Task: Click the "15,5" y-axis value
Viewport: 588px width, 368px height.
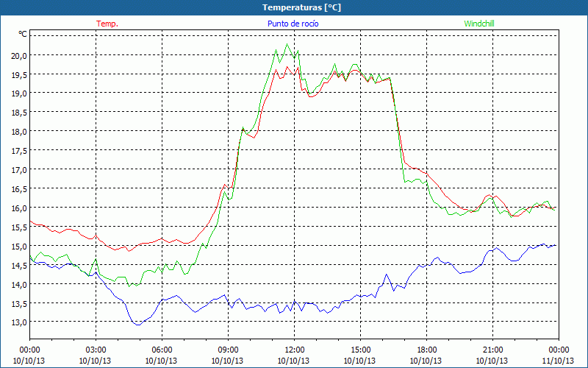Action: click(x=20, y=227)
